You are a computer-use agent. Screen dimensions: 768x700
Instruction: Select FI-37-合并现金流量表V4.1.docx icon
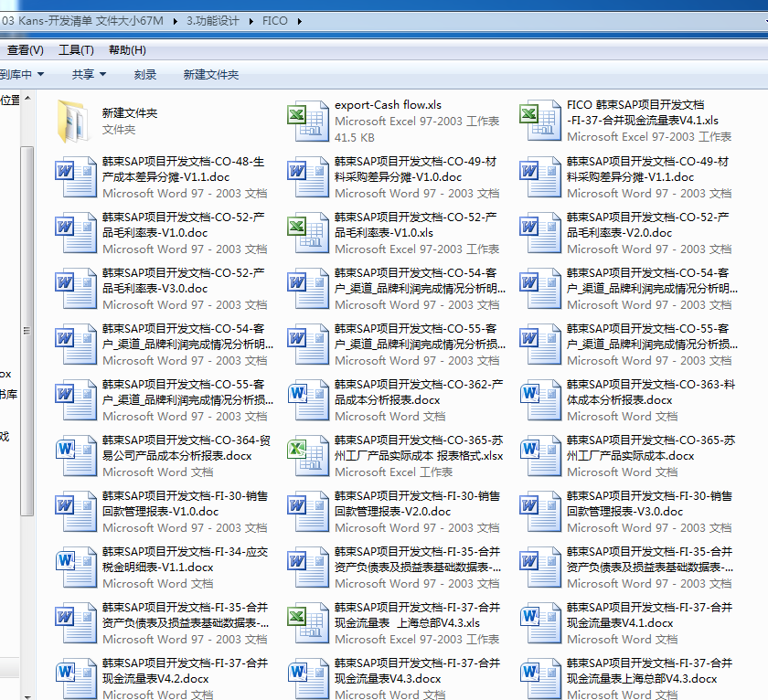tap(539, 623)
